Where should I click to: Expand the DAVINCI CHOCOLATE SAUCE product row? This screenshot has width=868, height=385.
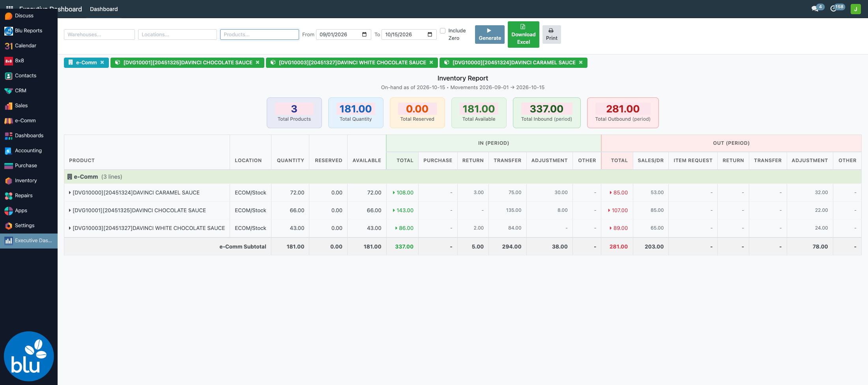[70, 211]
